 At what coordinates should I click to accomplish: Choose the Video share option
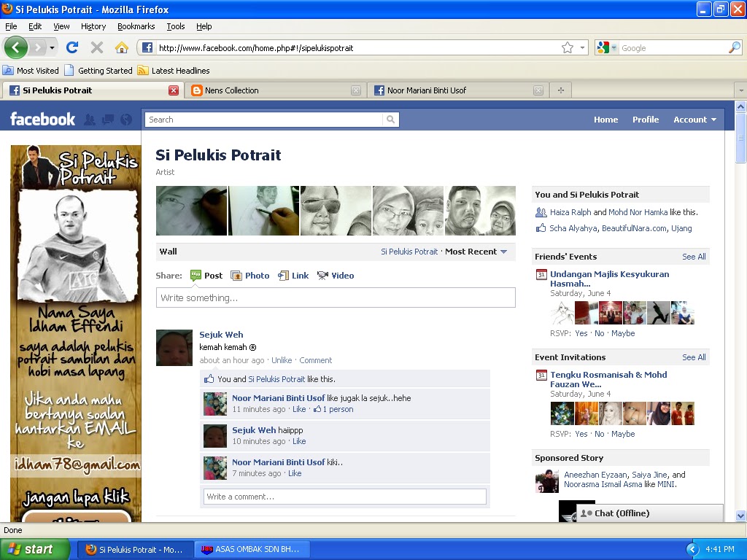pyautogui.click(x=336, y=275)
